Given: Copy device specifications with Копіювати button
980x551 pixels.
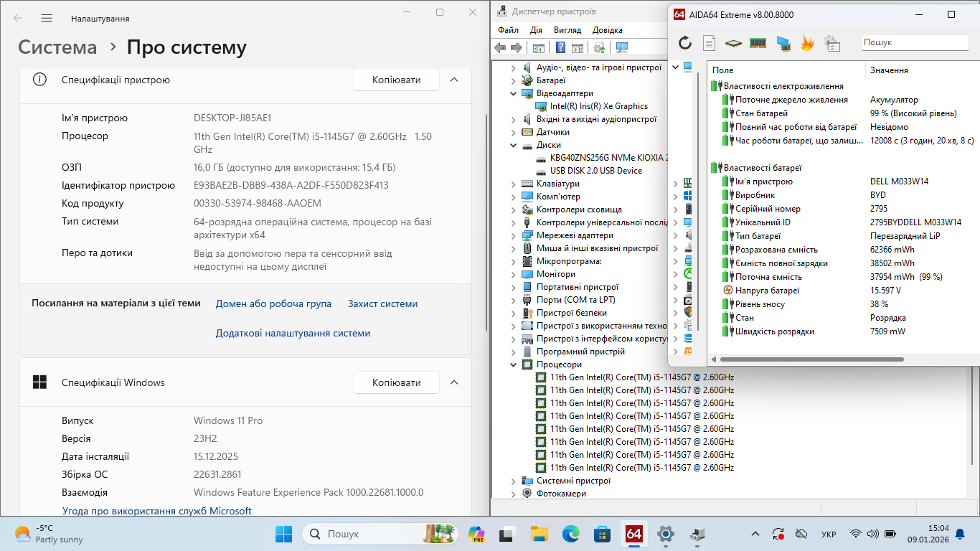Looking at the screenshot, I should [396, 80].
